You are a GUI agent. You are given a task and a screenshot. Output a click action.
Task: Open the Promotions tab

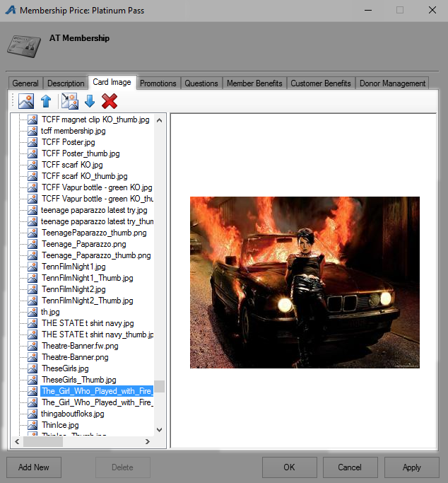tap(158, 83)
